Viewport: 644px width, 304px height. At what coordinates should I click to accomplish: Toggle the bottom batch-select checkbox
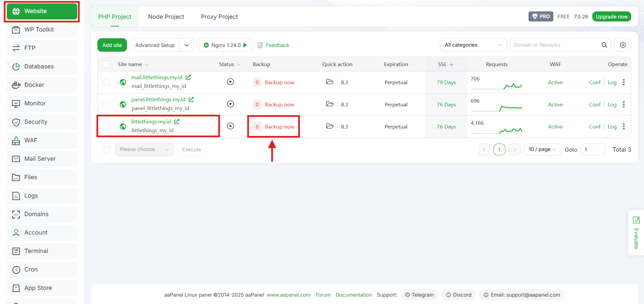click(x=106, y=150)
